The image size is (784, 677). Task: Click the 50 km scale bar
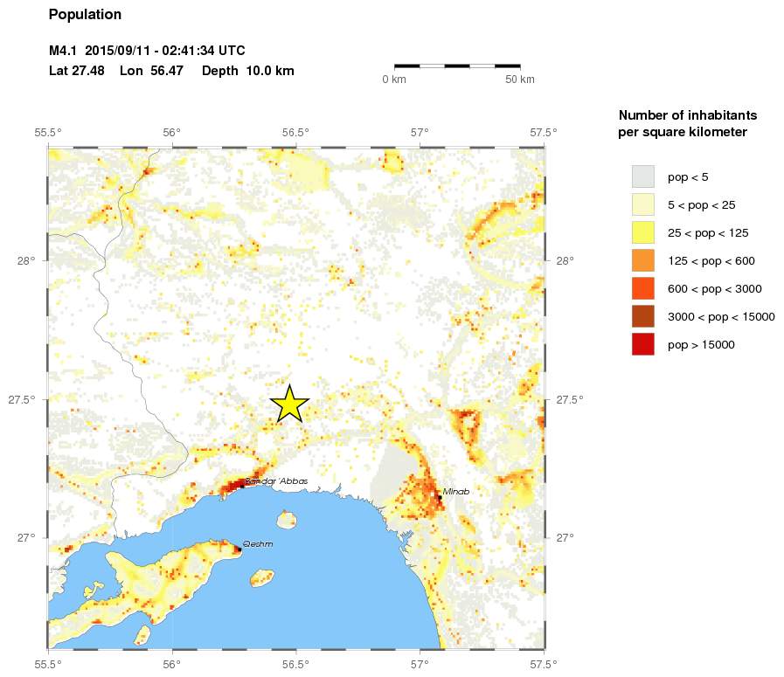click(x=457, y=66)
